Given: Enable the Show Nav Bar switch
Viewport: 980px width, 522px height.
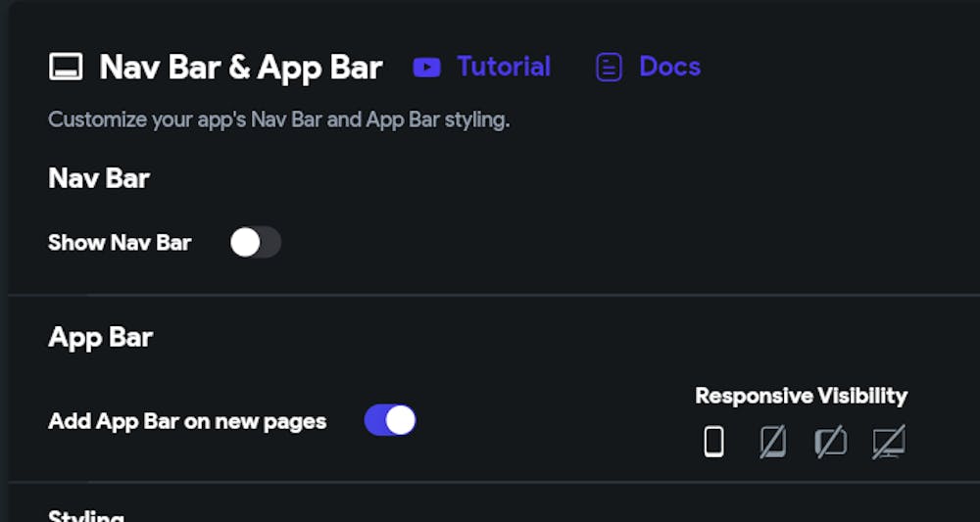Looking at the screenshot, I should [255, 242].
